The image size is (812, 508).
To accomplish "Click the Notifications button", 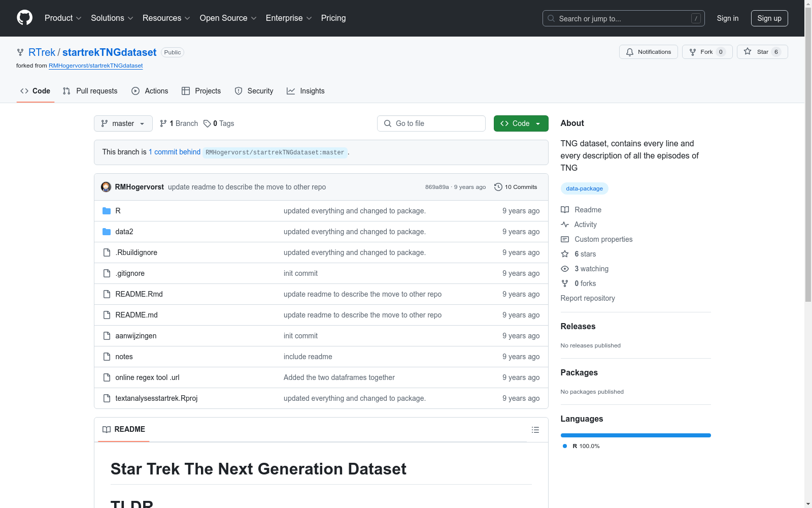I will [649, 52].
